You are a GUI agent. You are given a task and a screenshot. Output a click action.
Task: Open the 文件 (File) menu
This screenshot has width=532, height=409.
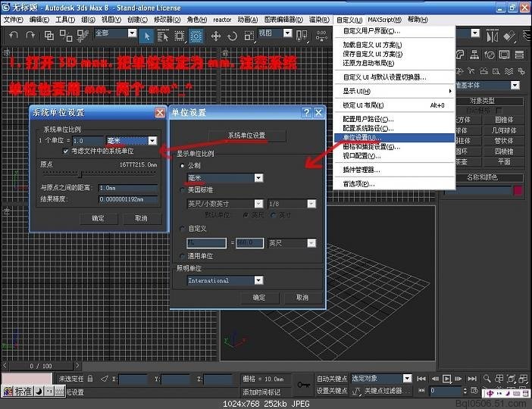click(13, 20)
